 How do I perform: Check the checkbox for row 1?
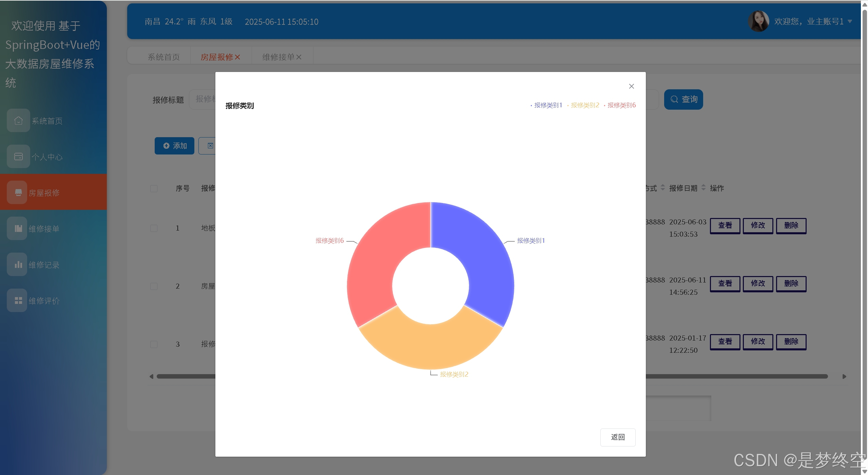coord(154,228)
